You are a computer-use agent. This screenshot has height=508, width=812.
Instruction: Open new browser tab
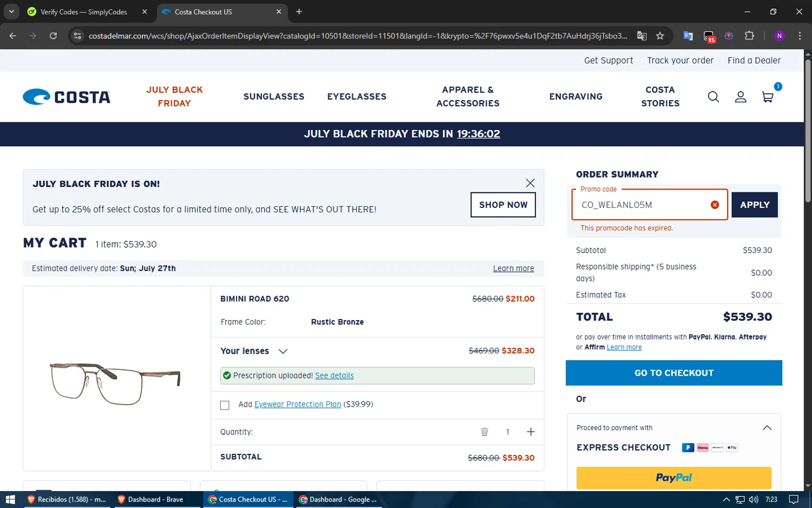coord(299,11)
